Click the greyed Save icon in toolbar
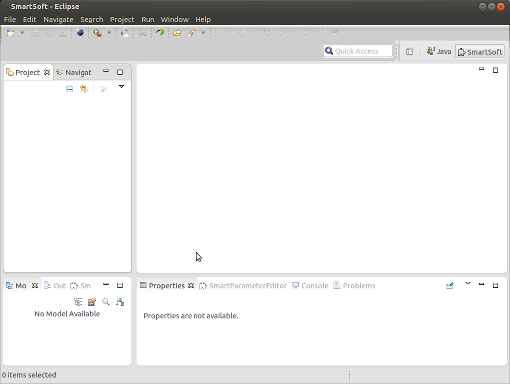This screenshot has width=510, height=384. 35,33
